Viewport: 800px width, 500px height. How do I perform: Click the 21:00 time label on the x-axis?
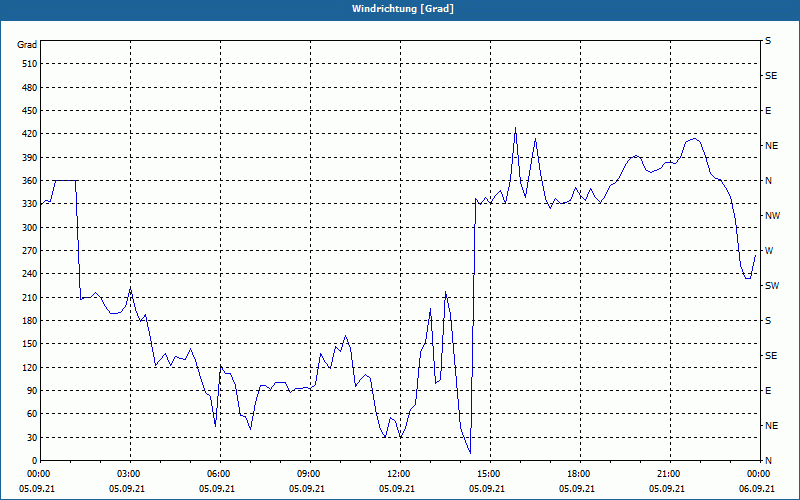pyautogui.click(x=667, y=473)
